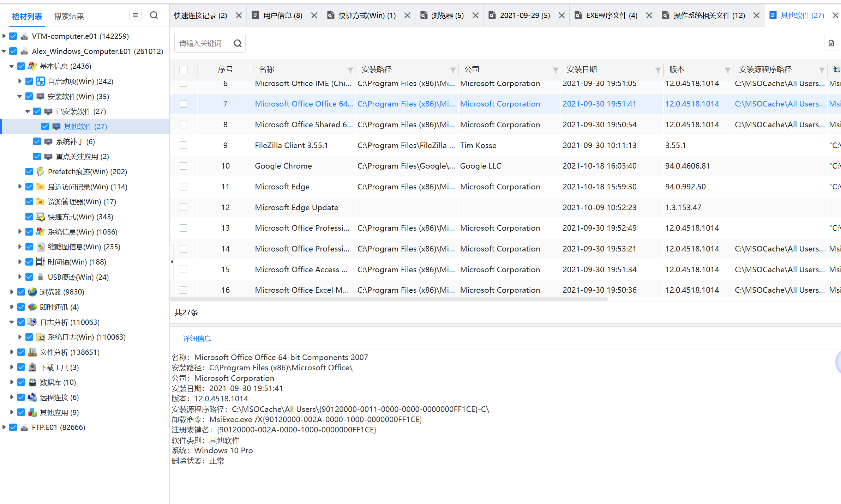The width and height of the screenshot is (841, 504).
Task: Click the 浏览器 (9830) globe icon
Action: (x=32, y=292)
